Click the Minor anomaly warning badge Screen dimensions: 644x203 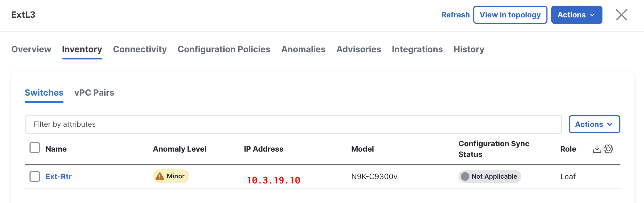(171, 176)
